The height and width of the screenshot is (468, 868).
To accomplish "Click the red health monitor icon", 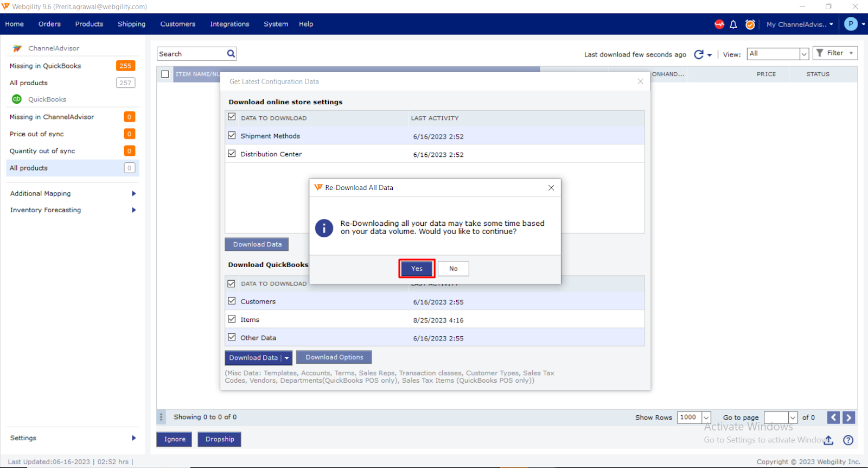I will coord(719,24).
